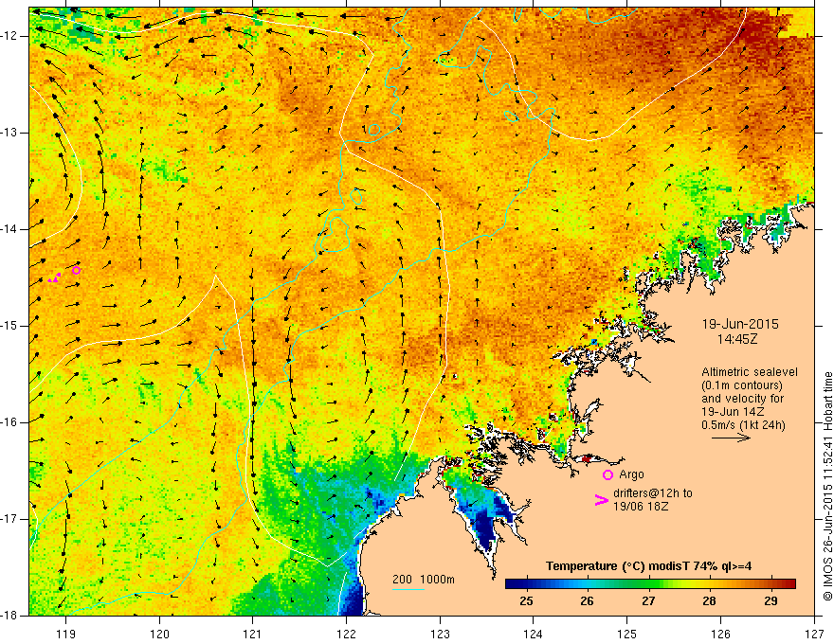Click longitude label 124
The image size is (834, 644).
[534, 634]
